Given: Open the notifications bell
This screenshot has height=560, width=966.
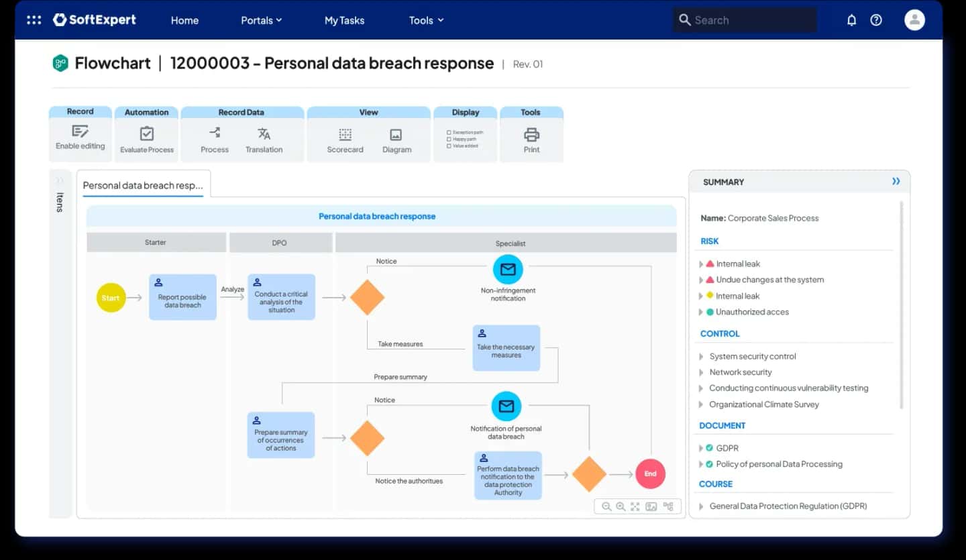Looking at the screenshot, I should coord(851,20).
